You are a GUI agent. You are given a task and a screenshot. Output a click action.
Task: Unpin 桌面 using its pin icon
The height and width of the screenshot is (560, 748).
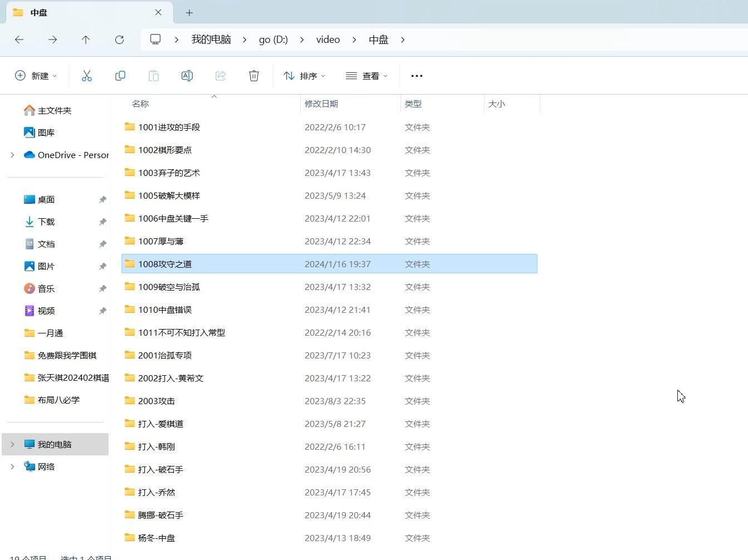(x=102, y=199)
